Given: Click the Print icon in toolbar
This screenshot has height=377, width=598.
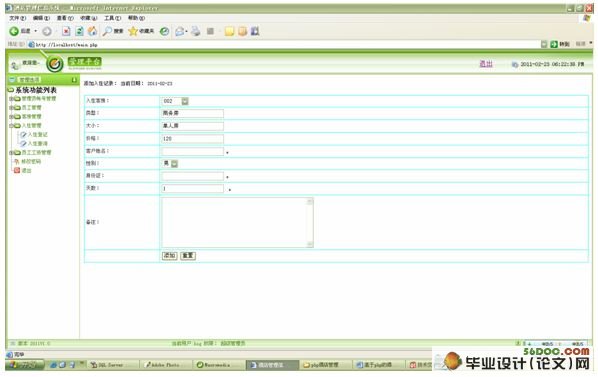Looking at the screenshot, I should (196, 31).
